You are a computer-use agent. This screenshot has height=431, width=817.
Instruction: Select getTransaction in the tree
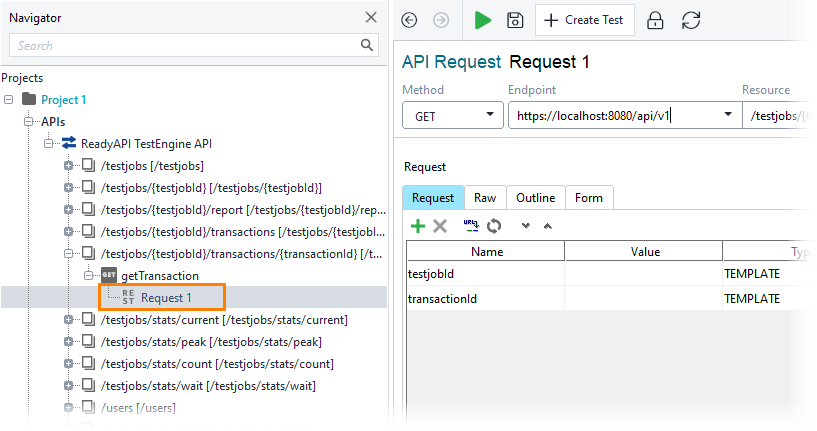160,275
